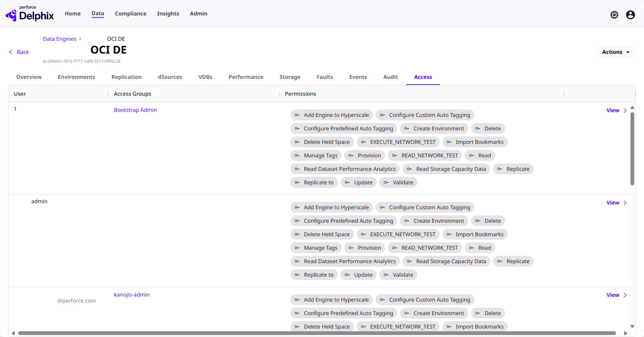Screen dimensions: 644x337
Task: Click key icon on first row's Validate chip
Action: point(386,182)
